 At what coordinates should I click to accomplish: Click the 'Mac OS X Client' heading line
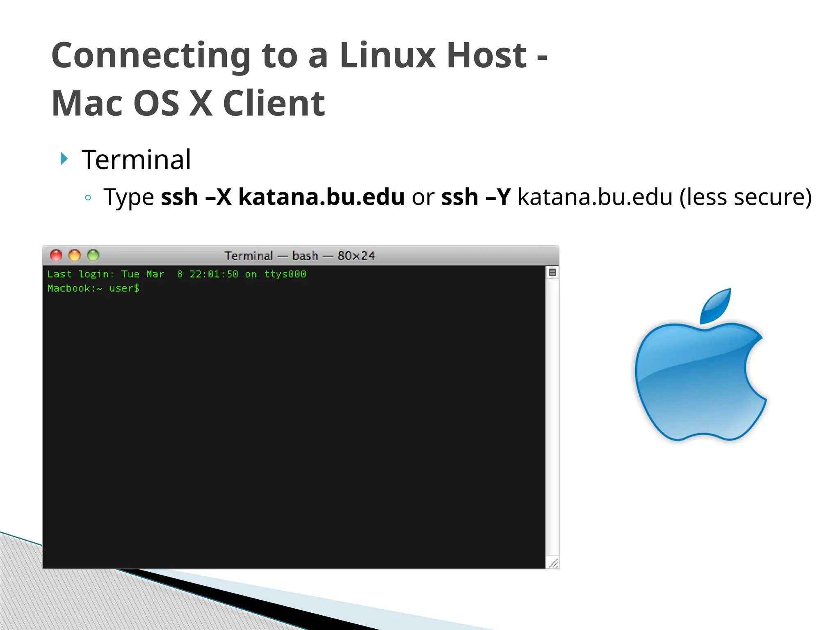click(x=188, y=103)
